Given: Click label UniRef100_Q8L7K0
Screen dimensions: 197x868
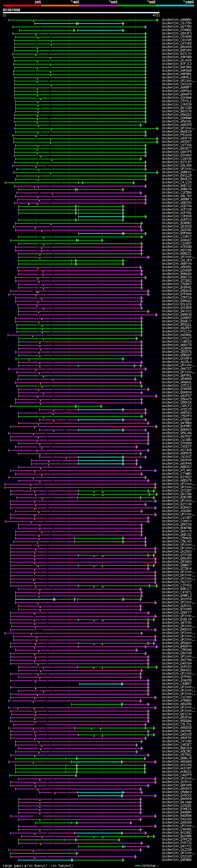Looking at the screenshot, I should click(176, 196).
